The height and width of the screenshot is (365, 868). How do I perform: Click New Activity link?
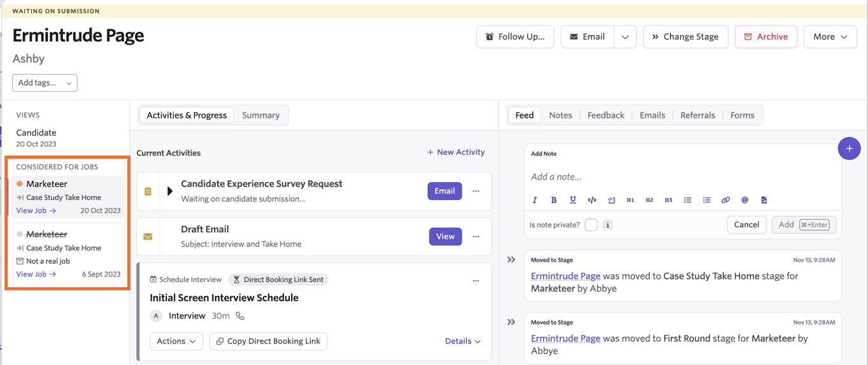coord(456,152)
